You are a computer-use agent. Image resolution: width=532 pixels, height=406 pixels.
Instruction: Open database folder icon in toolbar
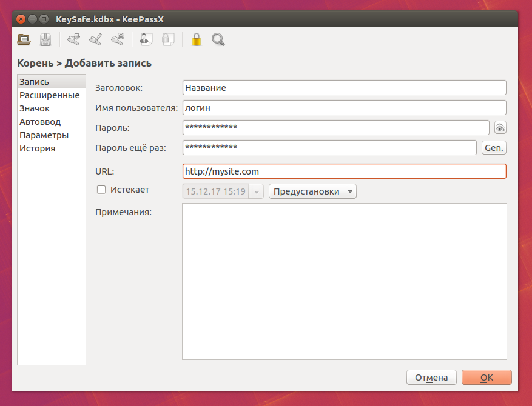coord(24,39)
